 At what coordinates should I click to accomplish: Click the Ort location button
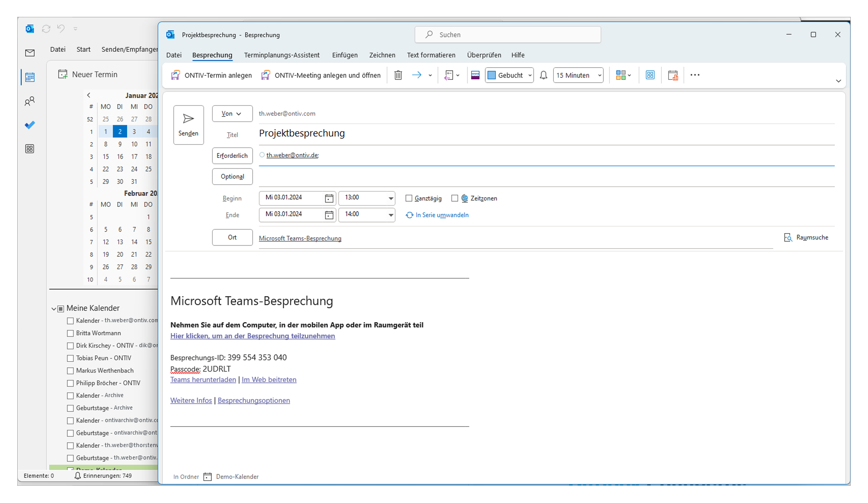coord(232,237)
